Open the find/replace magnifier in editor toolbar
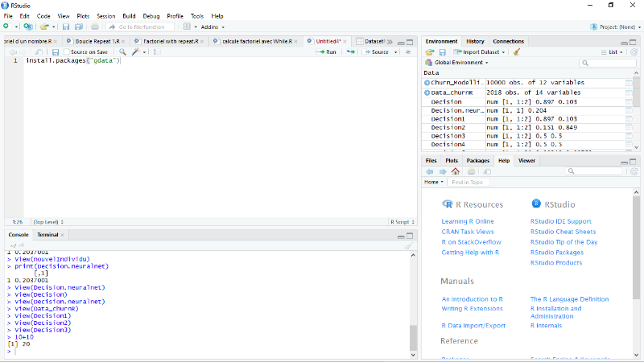This screenshot has width=644, height=362. (123, 51)
